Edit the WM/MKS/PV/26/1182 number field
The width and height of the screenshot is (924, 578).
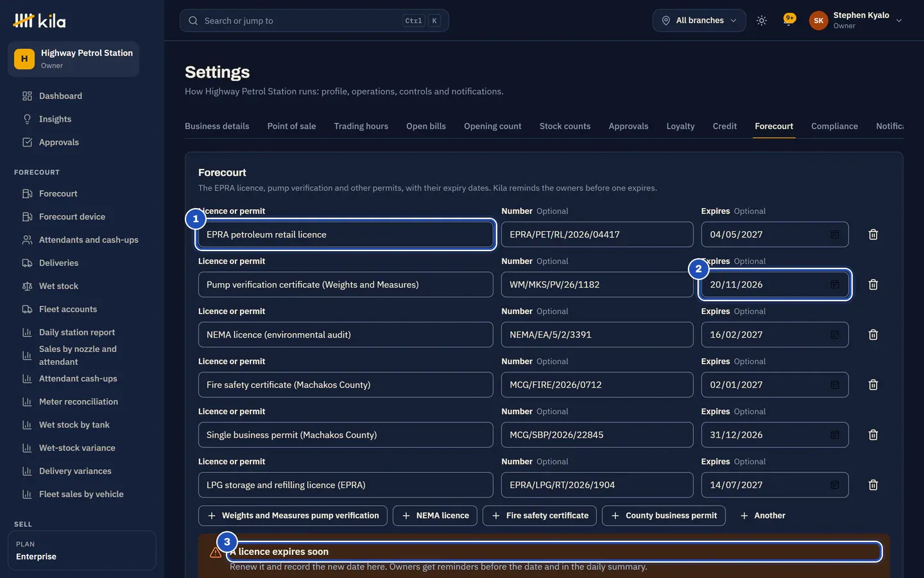tap(597, 285)
